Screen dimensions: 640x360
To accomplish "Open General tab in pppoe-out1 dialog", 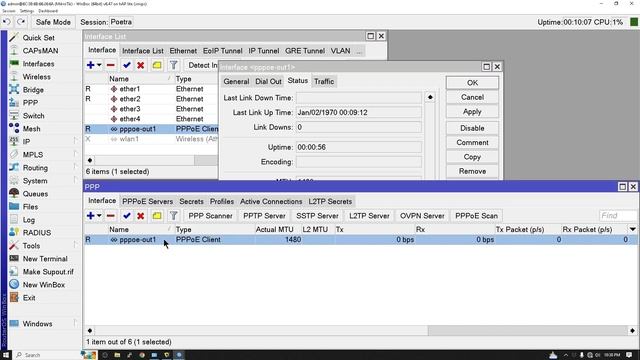I will coord(236,81).
